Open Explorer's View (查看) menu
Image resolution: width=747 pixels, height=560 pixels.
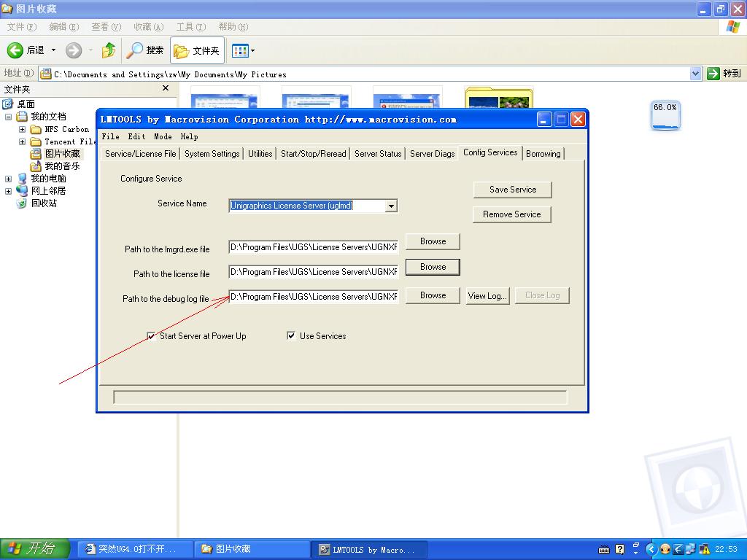[107, 27]
